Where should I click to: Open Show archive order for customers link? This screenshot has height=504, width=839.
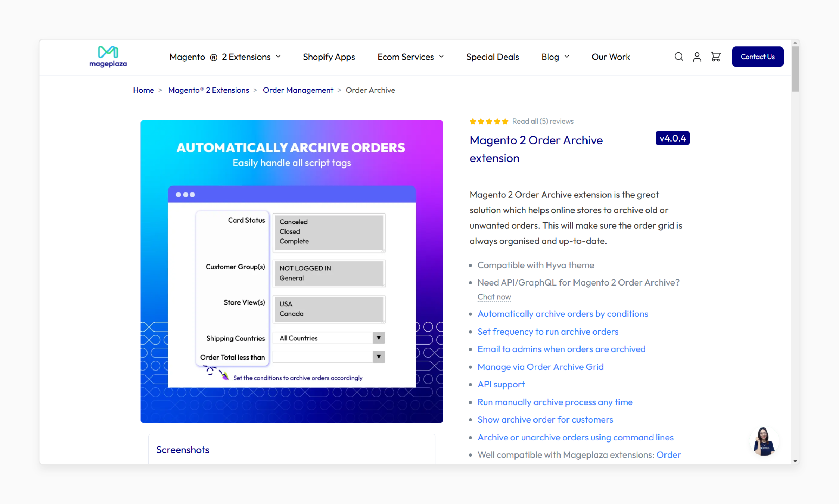tap(545, 420)
